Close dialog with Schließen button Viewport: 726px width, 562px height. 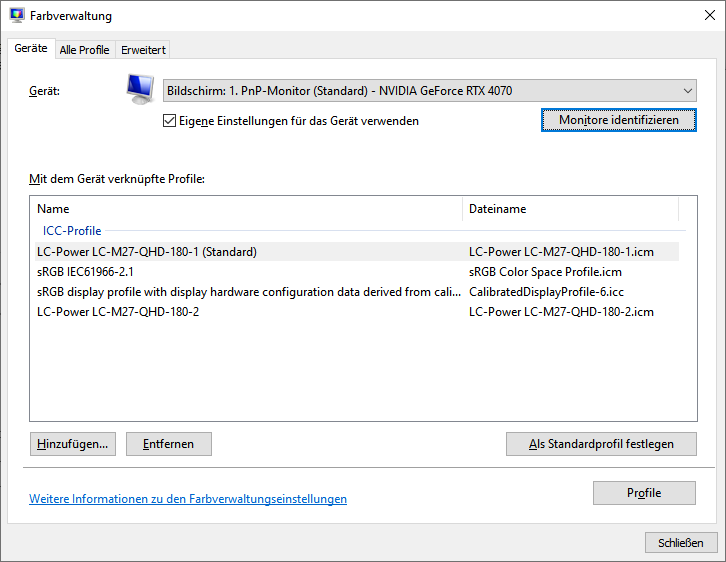[x=681, y=543]
